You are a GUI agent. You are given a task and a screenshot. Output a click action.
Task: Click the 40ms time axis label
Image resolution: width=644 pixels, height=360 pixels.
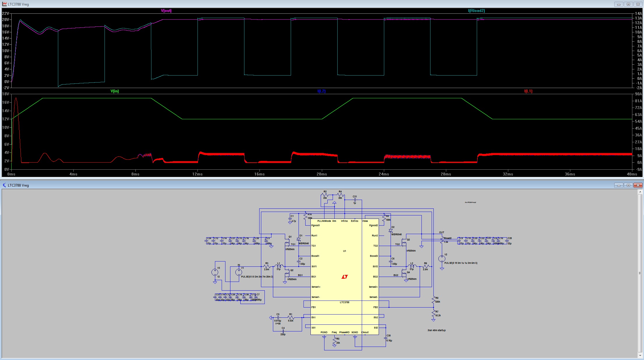(632, 174)
